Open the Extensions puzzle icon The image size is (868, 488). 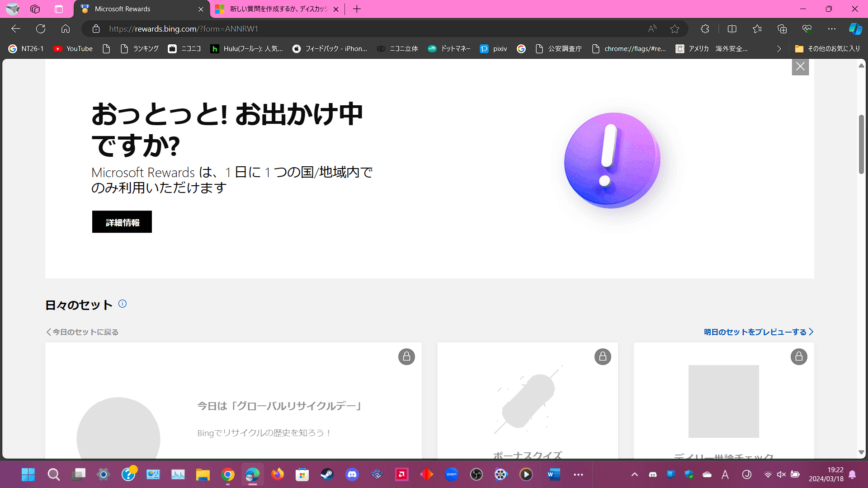pyautogui.click(x=705, y=29)
